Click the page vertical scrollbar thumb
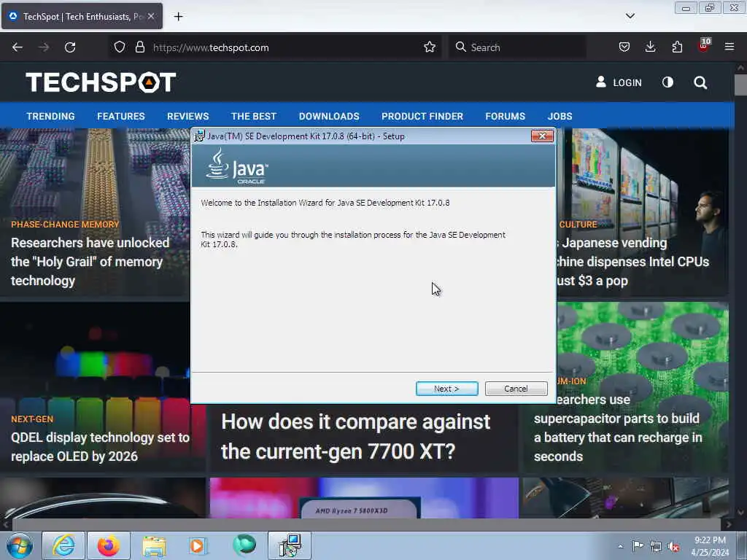Image resolution: width=747 pixels, height=560 pixels. pos(740,85)
